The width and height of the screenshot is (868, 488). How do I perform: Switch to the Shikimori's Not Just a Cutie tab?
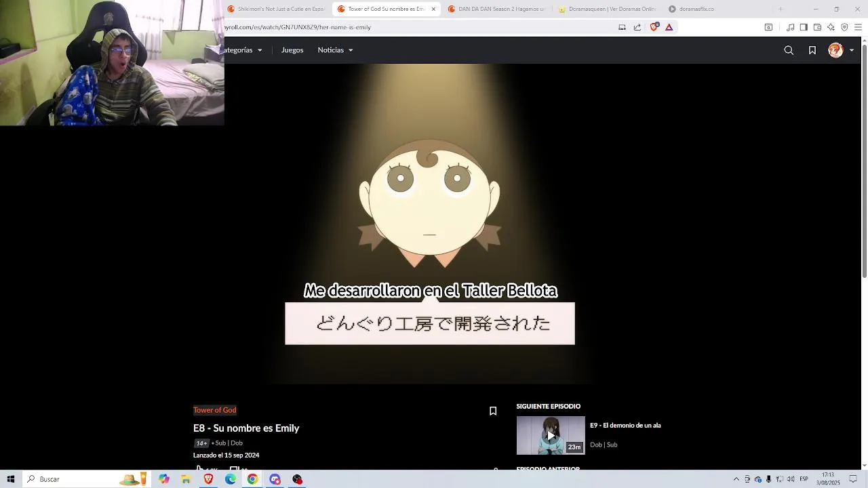(277, 9)
